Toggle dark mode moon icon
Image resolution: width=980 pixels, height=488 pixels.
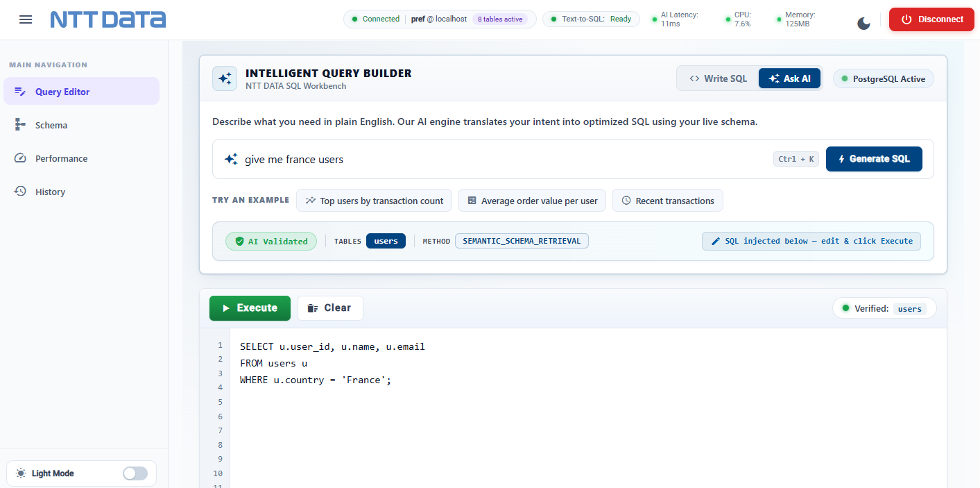click(x=863, y=24)
